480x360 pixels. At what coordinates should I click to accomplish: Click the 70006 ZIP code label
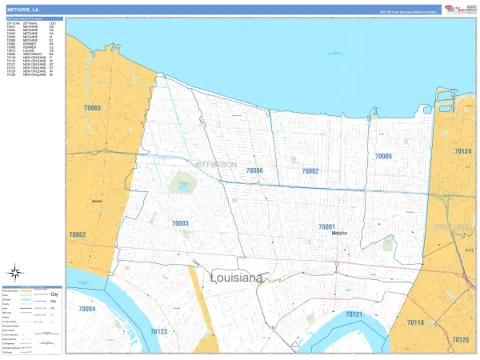point(255,170)
